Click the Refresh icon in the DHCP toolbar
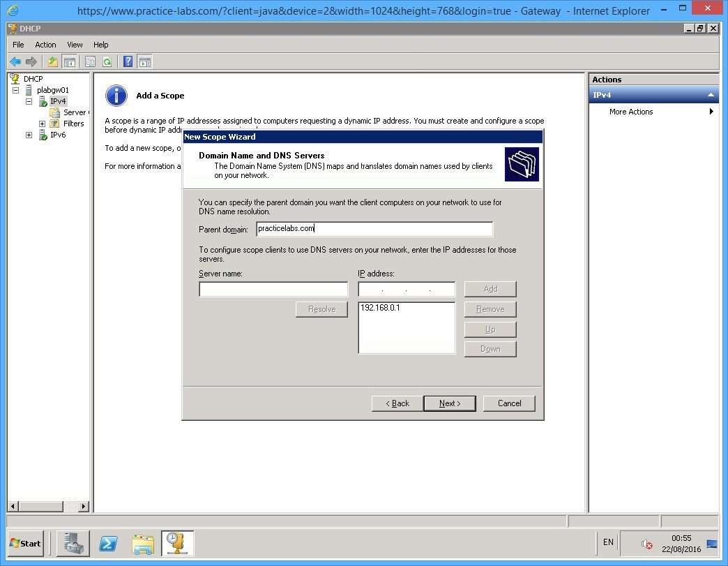 tap(108, 61)
